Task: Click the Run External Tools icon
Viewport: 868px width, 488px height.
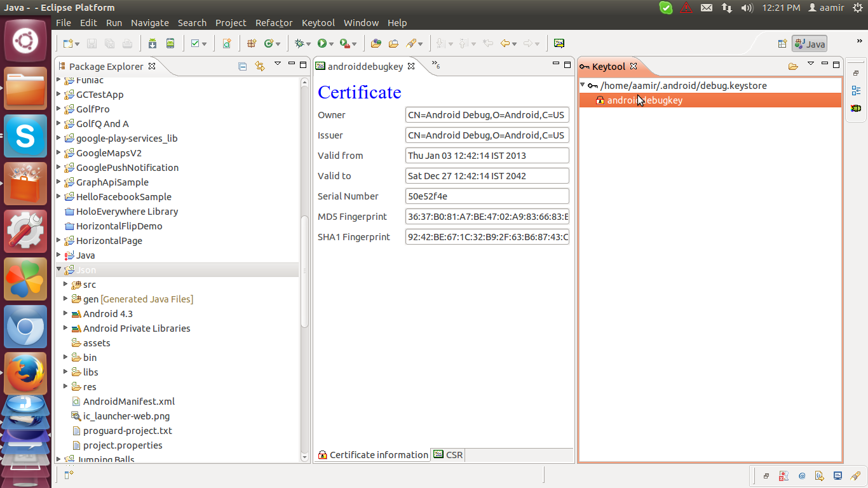Action: pyautogui.click(x=344, y=43)
